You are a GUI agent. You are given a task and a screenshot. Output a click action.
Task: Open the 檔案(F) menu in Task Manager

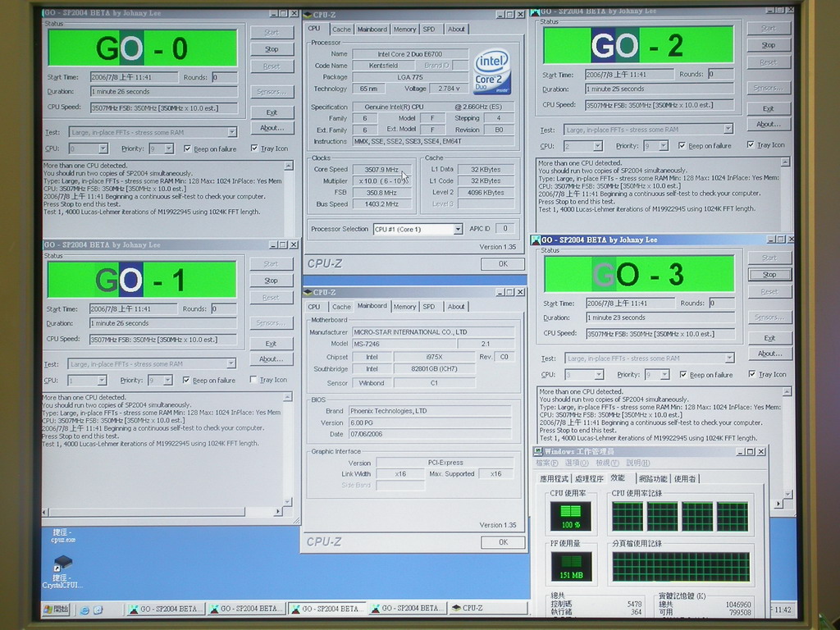pyautogui.click(x=547, y=463)
